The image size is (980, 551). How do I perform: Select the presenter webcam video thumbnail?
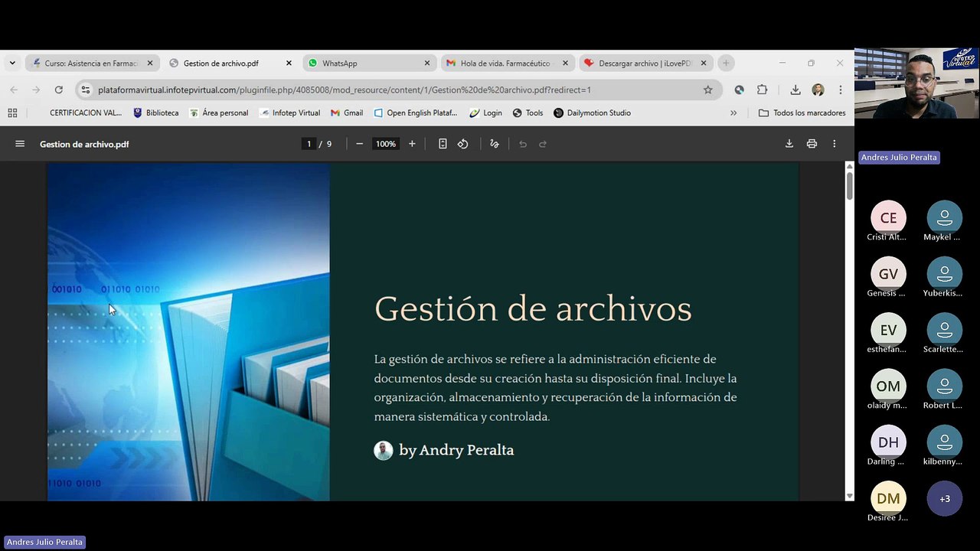pos(916,83)
